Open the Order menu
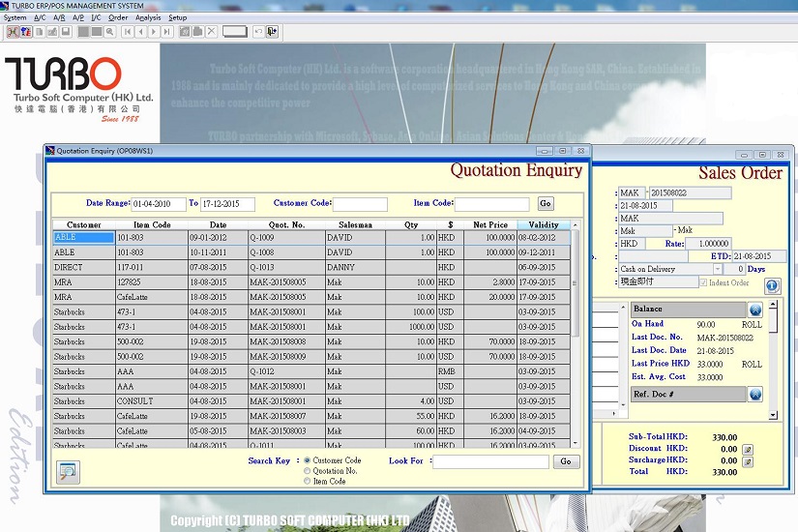This screenshot has height=532, width=798. tap(118, 17)
